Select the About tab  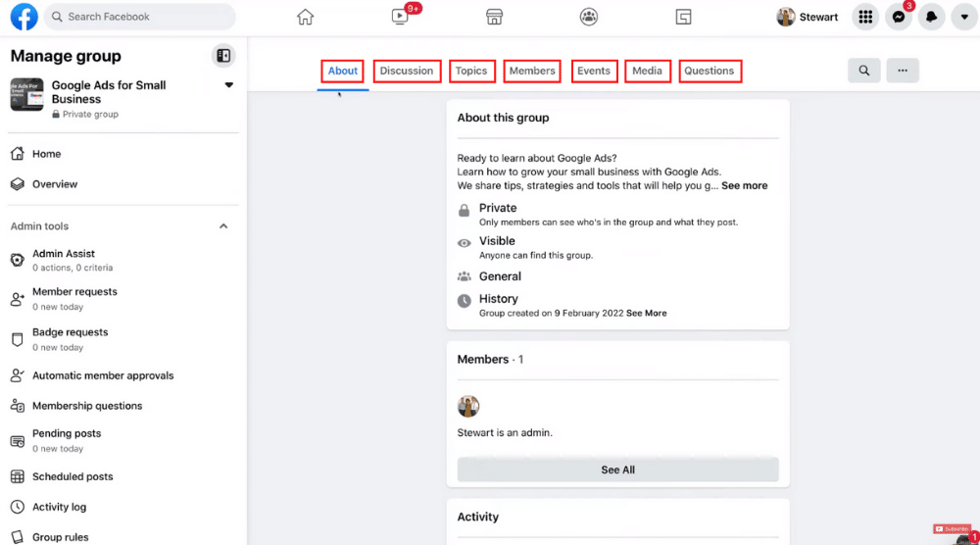click(x=343, y=72)
